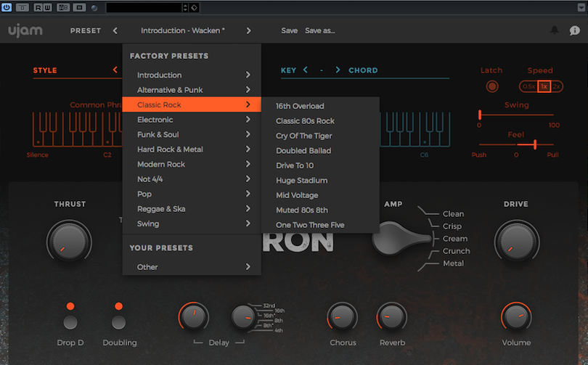Set speed to 1x
Image resolution: width=588 pixels, height=365 pixels.
click(544, 86)
